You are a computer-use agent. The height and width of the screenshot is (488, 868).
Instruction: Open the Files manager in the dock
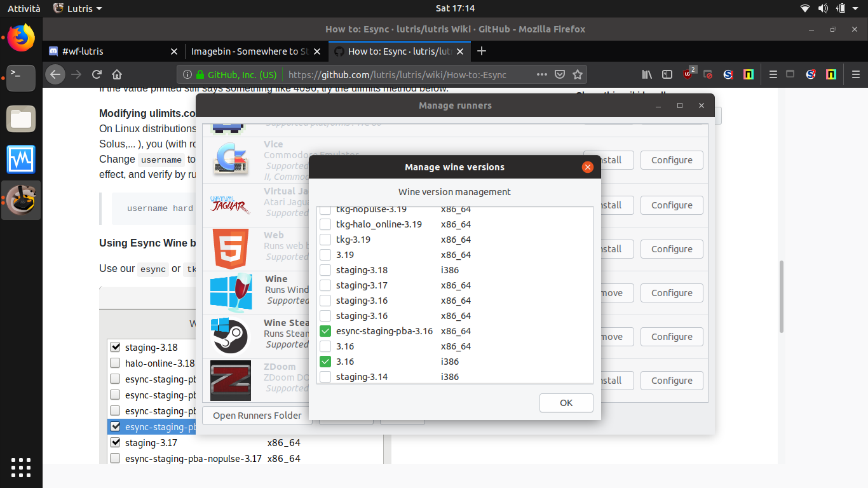click(x=21, y=119)
